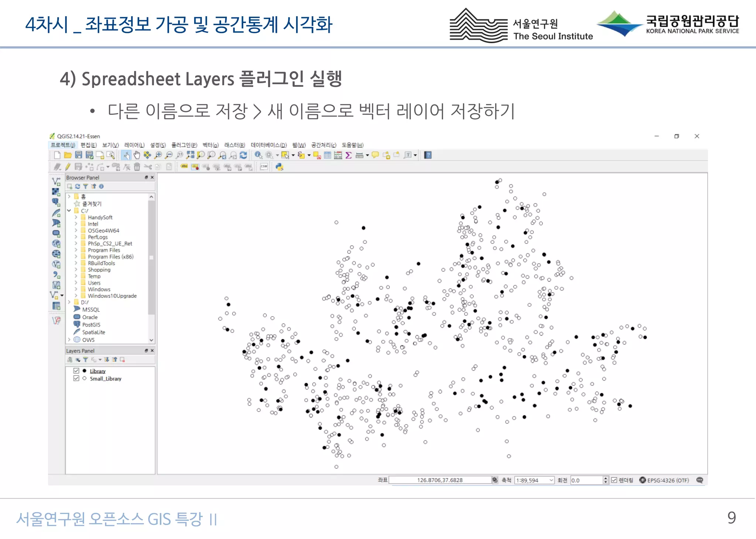Open the 데이터베이스 menu
Viewport: 756px width, 539px height.
point(269,145)
